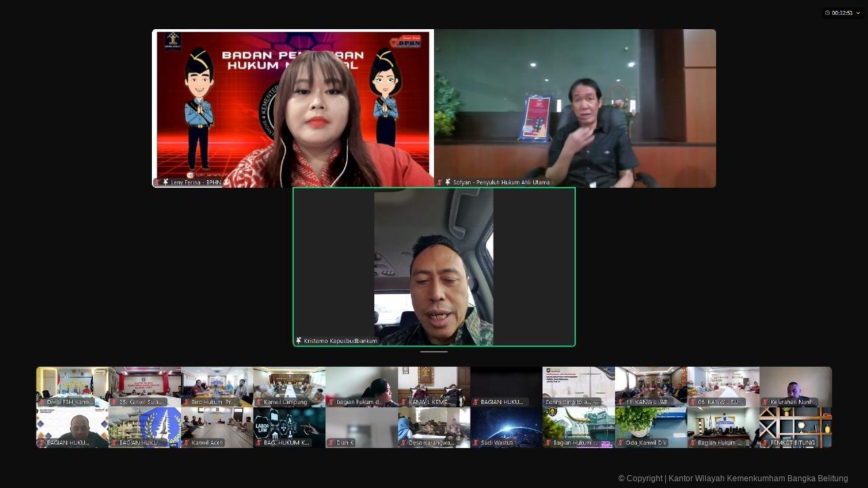Image resolution: width=868 pixels, height=488 pixels.
Task: Click the mute icon on Kelurahan Nunh thumbnail
Action: (764, 401)
